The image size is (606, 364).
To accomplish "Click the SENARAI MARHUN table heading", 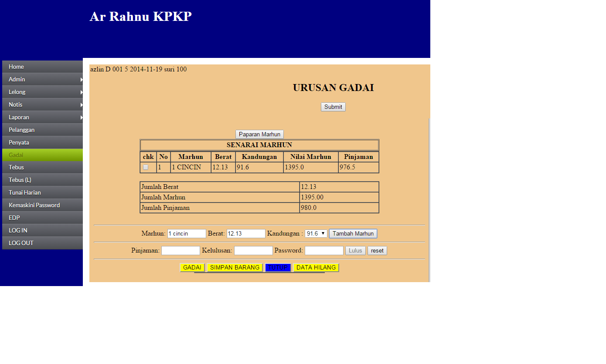I will (259, 145).
